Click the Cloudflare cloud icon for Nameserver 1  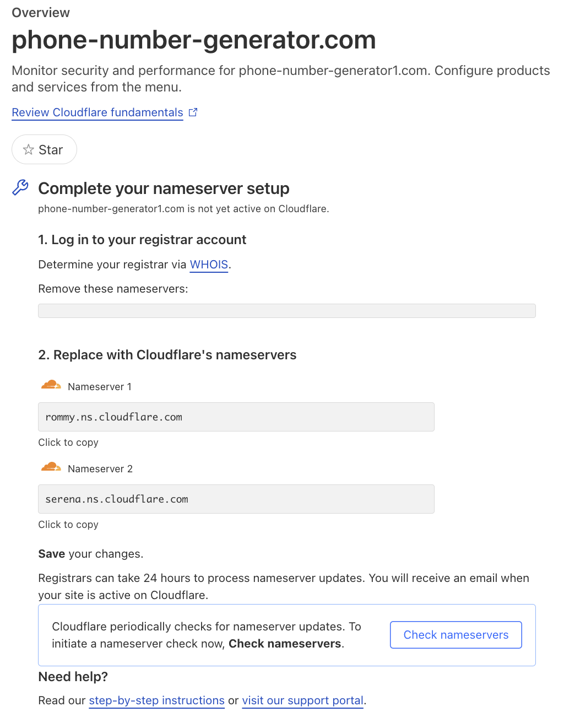point(51,385)
